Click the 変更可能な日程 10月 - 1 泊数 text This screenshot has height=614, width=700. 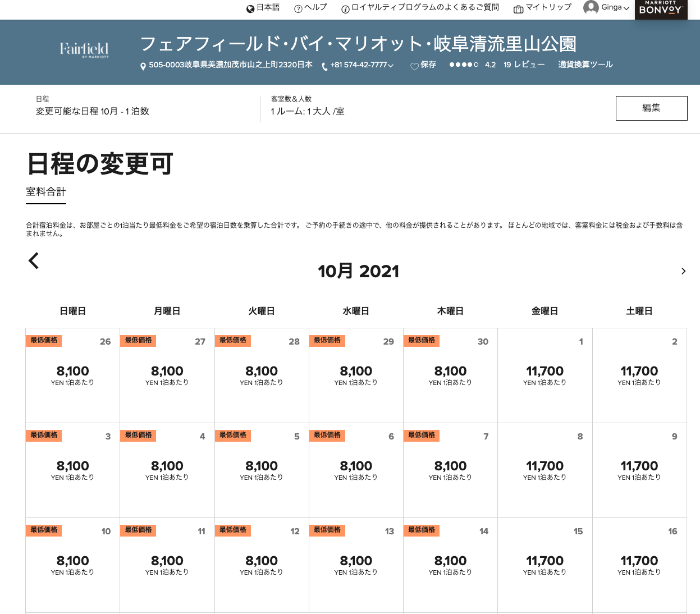[93, 111]
